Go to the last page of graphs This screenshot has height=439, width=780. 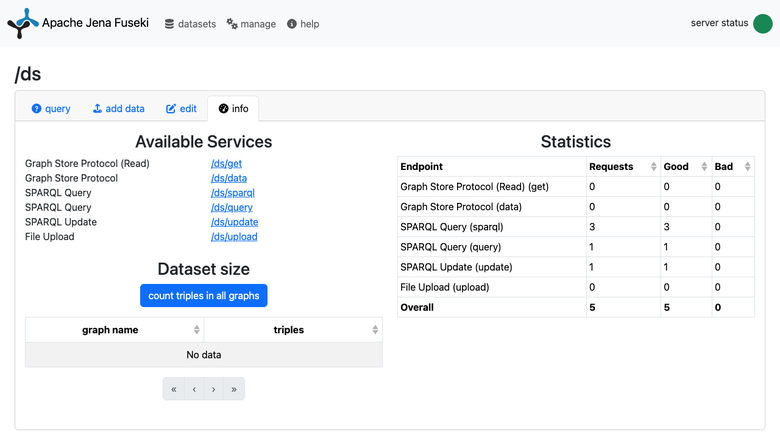pos(234,389)
